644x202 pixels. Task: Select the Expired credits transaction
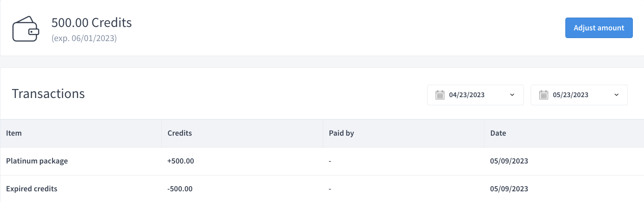pyautogui.click(x=322, y=189)
